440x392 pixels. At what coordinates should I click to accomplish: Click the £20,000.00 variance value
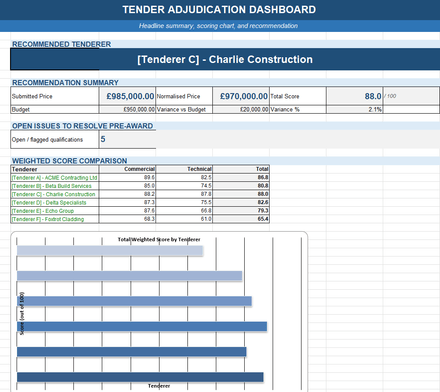tap(241, 109)
